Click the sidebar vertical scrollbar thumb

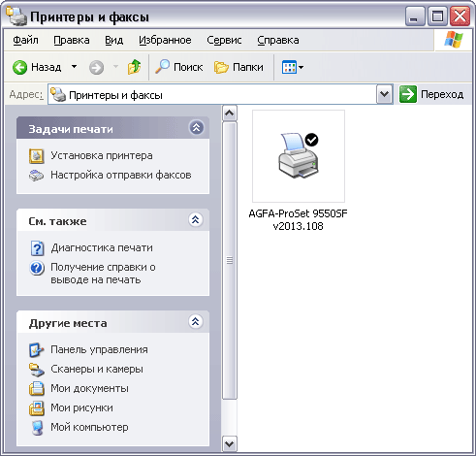pos(230,260)
